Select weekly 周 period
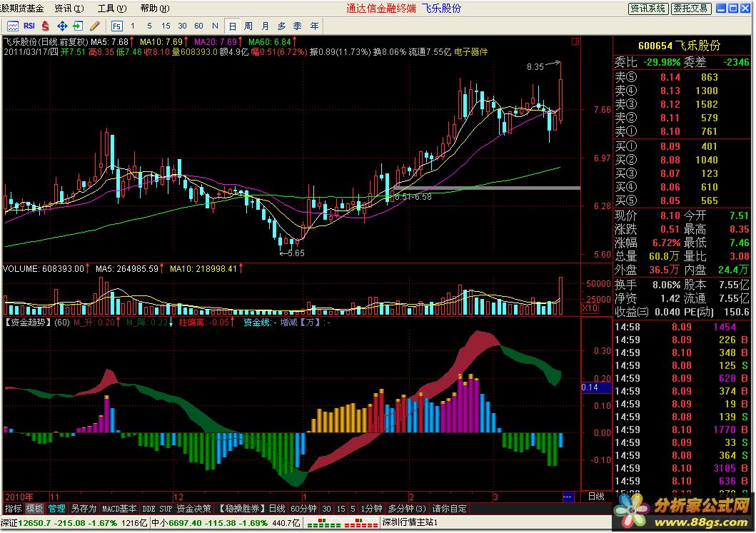 pos(248,26)
